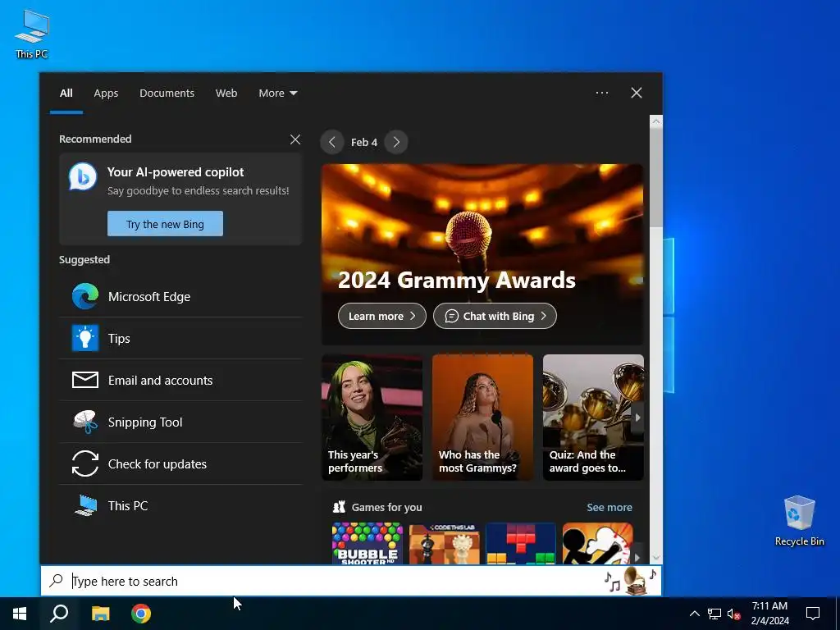Viewport: 840px width, 630px height.
Task: Click the Games for you heading
Action: 387,507
